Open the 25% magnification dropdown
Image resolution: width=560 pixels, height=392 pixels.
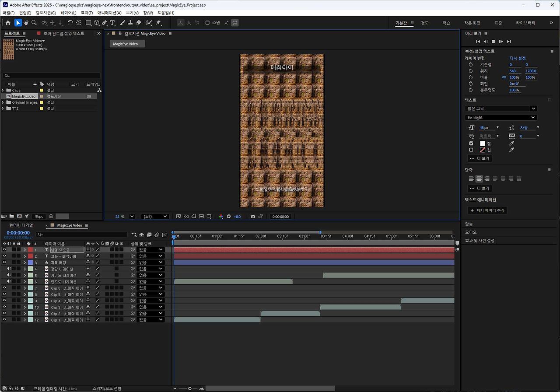click(x=132, y=217)
